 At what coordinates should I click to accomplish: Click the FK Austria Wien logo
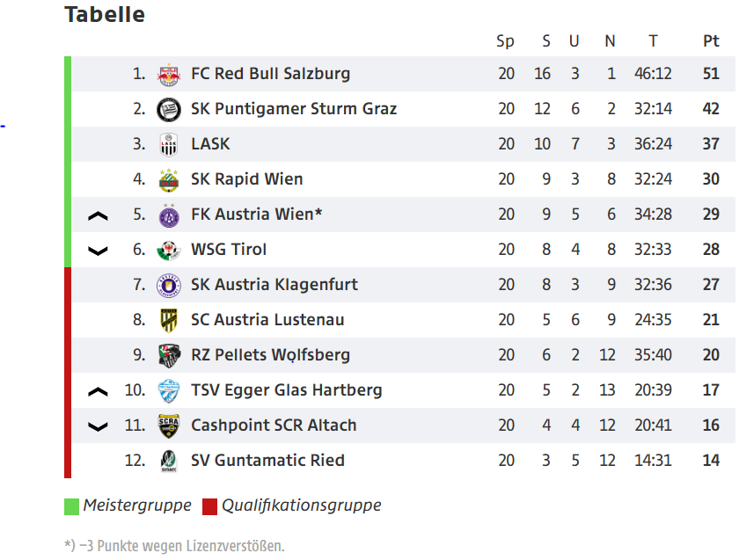(x=168, y=215)
